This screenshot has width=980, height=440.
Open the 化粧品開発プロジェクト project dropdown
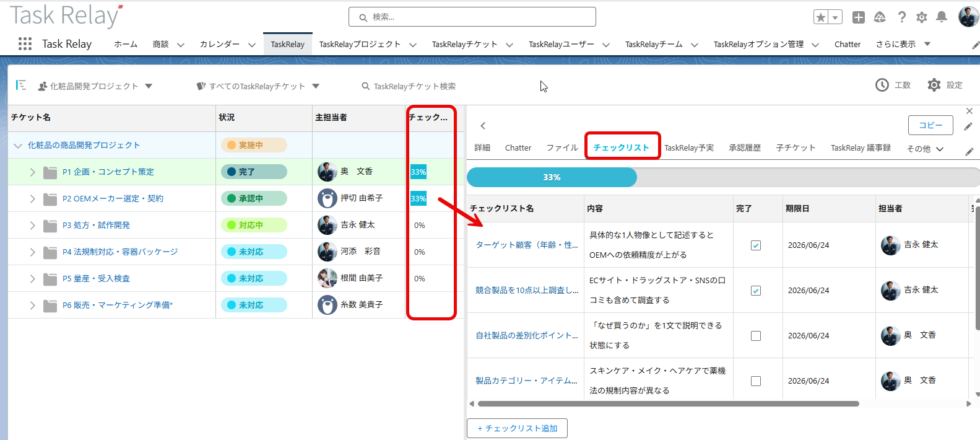coord(149,86)
